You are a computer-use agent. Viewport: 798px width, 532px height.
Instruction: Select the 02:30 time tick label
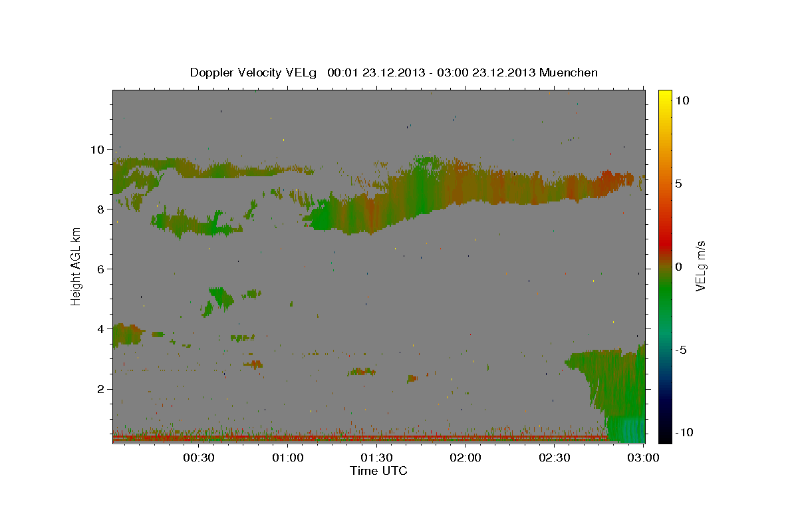pos(555,458)
